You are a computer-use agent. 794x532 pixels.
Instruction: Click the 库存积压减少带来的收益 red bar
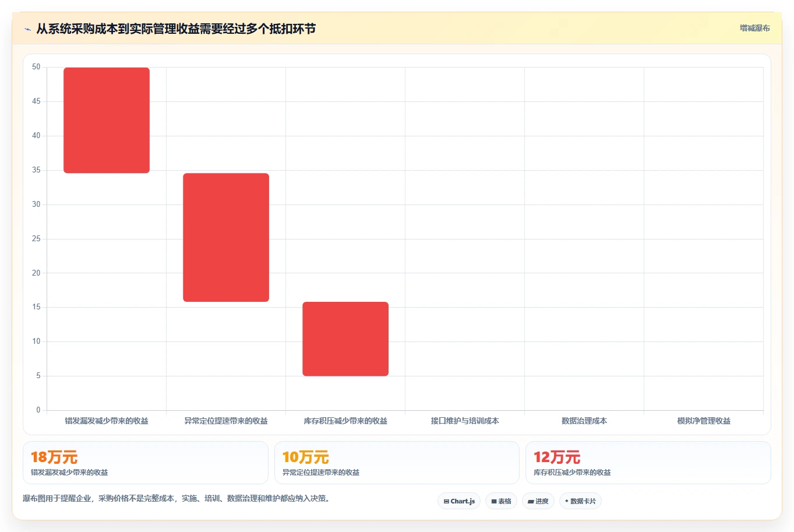point(345,339)
